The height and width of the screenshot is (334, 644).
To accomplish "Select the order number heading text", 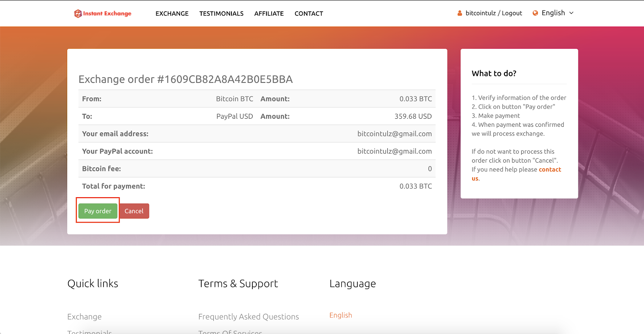I will 186,79.
